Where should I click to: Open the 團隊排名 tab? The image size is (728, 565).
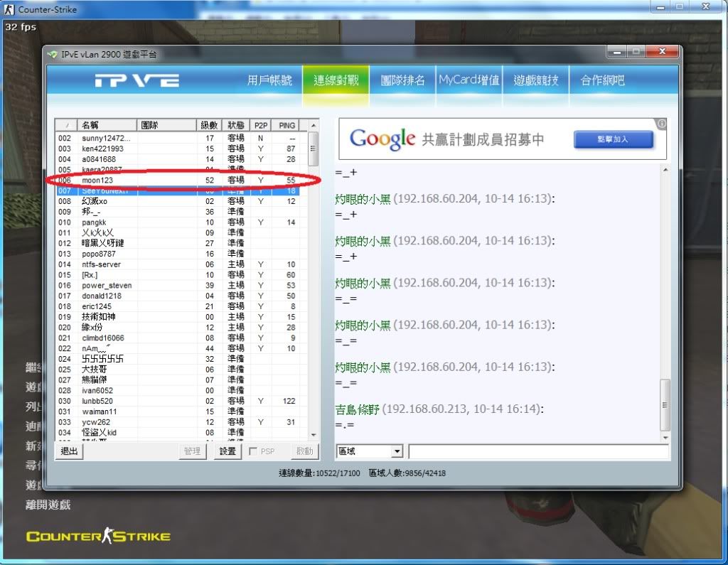(x=402, y=80)
